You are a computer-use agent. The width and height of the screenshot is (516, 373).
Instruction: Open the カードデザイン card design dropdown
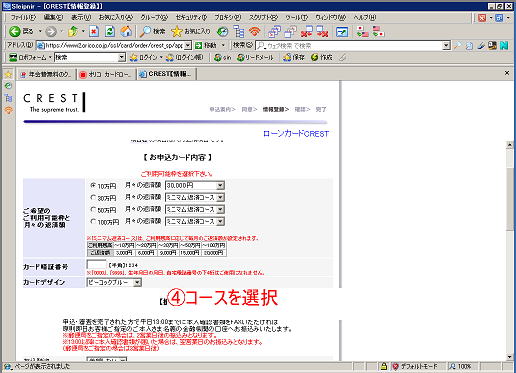114,282
